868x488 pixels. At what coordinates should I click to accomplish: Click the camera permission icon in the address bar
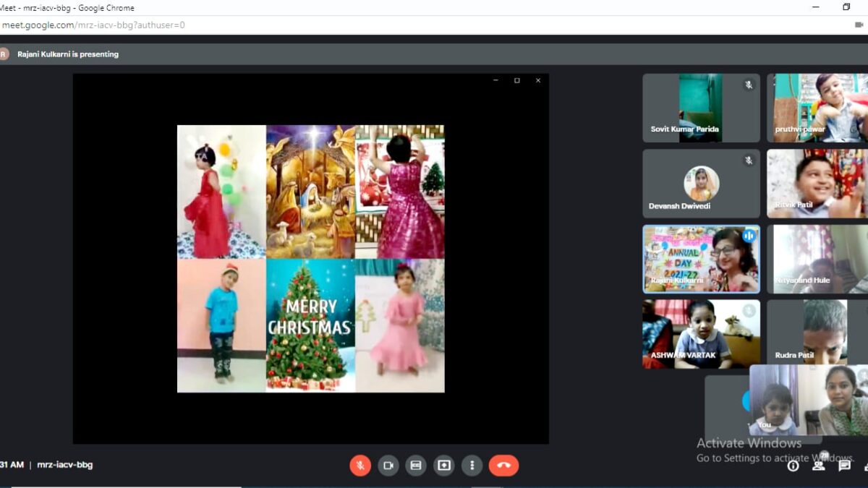click(859, 25)
